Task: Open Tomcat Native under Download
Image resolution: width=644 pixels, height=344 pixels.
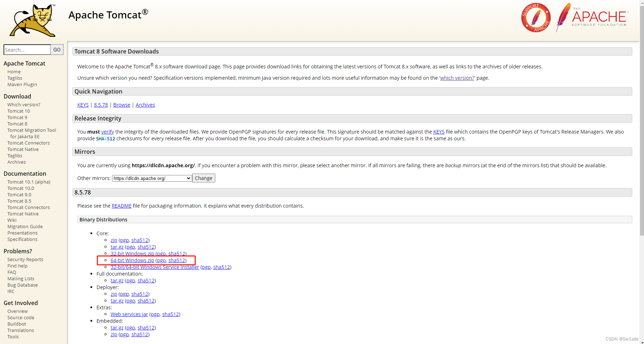Action: [x=23, y=149]
